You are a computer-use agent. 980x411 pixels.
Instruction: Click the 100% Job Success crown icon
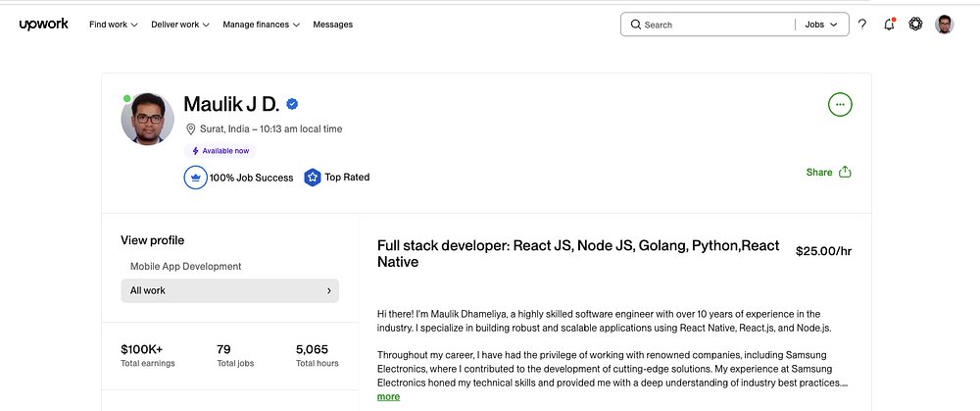pos(195,178)
